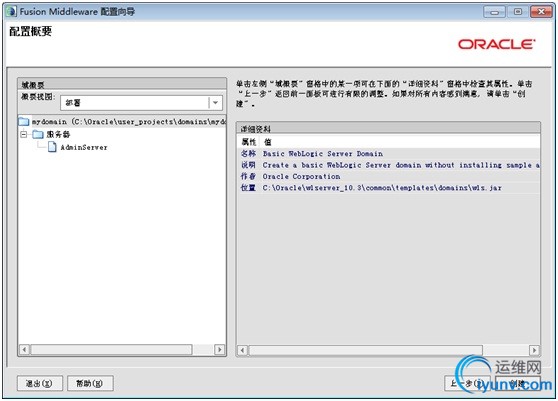Click the 属性 column header
This screenshot has height=401, width=558.
(x=248, y=142)
